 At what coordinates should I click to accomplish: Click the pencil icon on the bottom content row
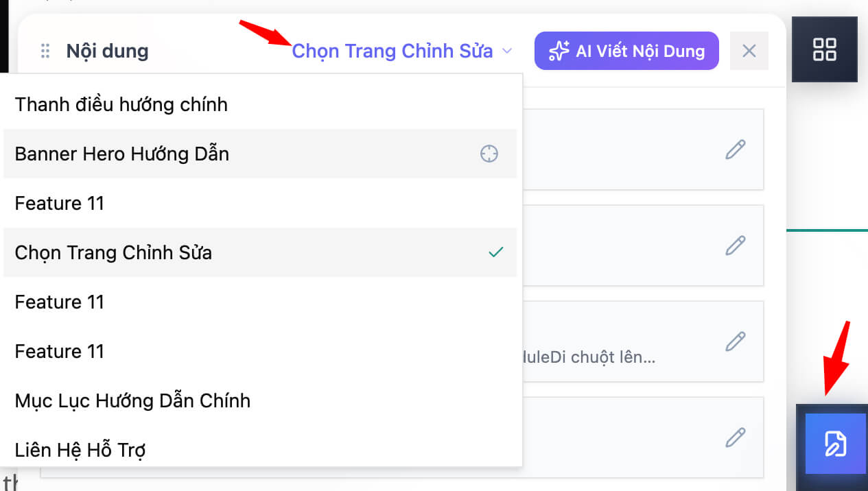pos(735,438)
